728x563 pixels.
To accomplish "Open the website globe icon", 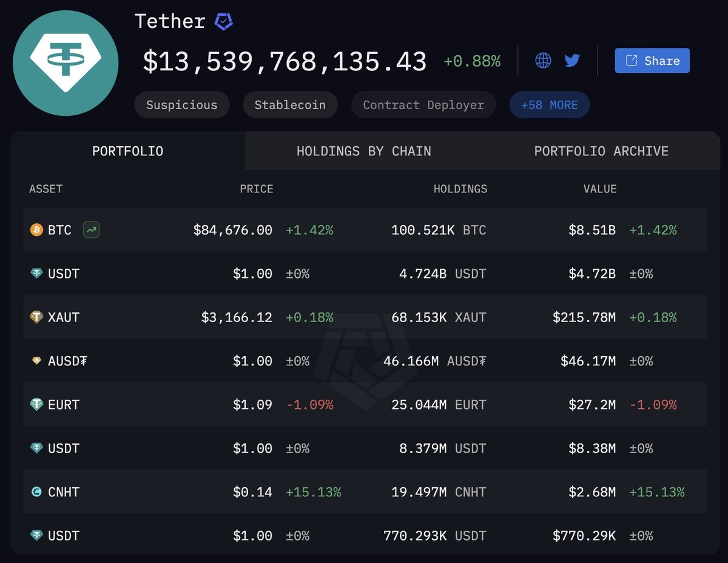I will pyautogui.click(x=543, y=61).
